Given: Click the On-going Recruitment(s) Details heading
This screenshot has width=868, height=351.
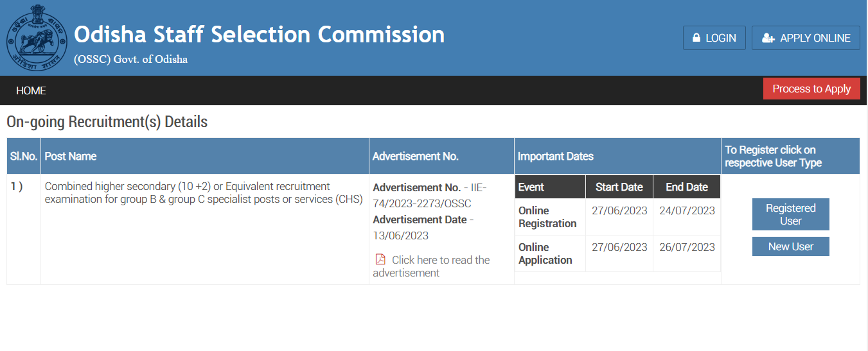Looking at the screenshot, I should (107, 121).
